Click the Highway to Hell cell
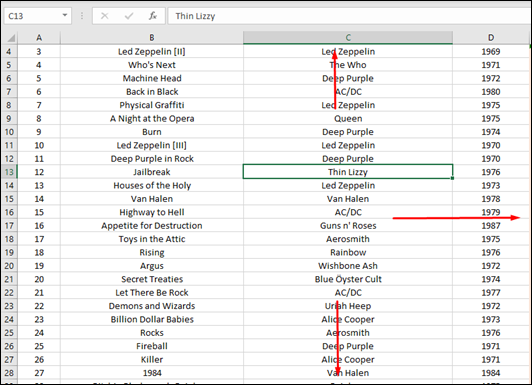 (x=152, y=212)
